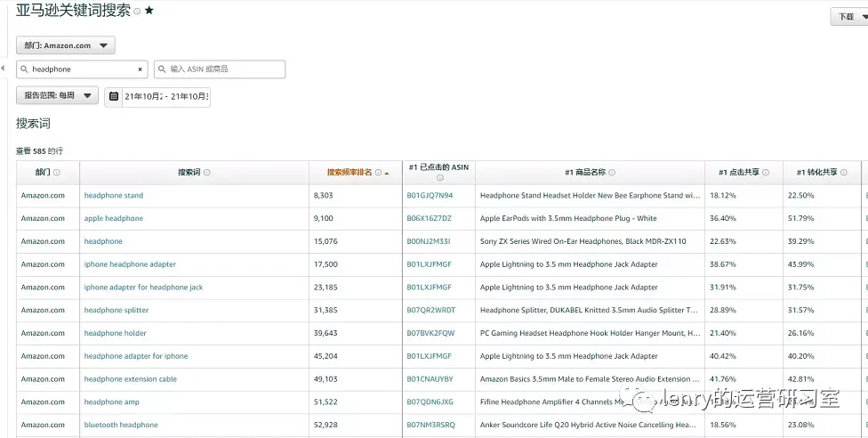The width and height of the screenshot is (868, 438).
Task: Open ASIN B06X16Z7DZ link
Action: click(429, 218)
